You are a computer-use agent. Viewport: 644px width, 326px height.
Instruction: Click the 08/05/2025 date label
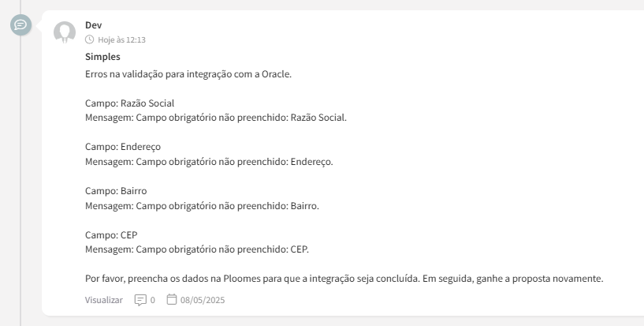click(203, 300)
